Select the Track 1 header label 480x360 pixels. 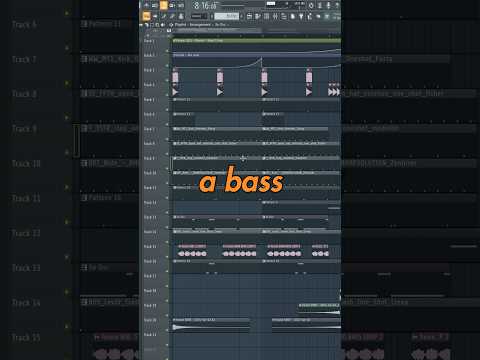tap(149, 41)
